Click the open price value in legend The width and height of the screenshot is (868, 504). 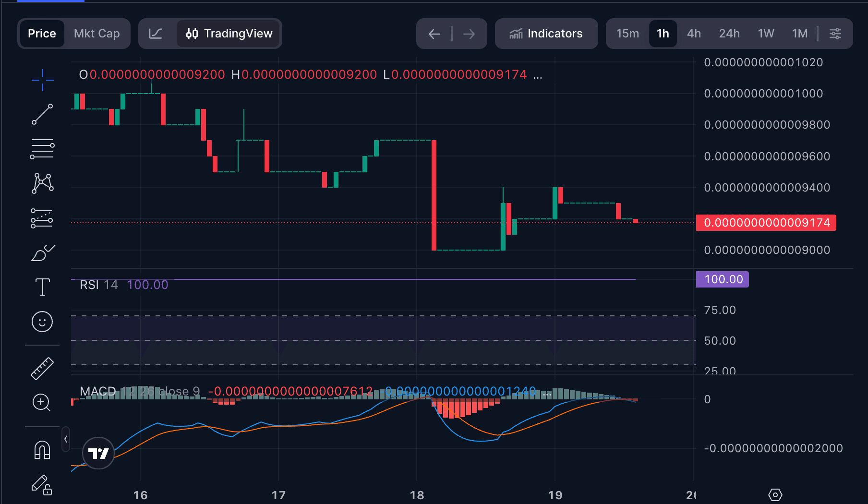(157, 75)
